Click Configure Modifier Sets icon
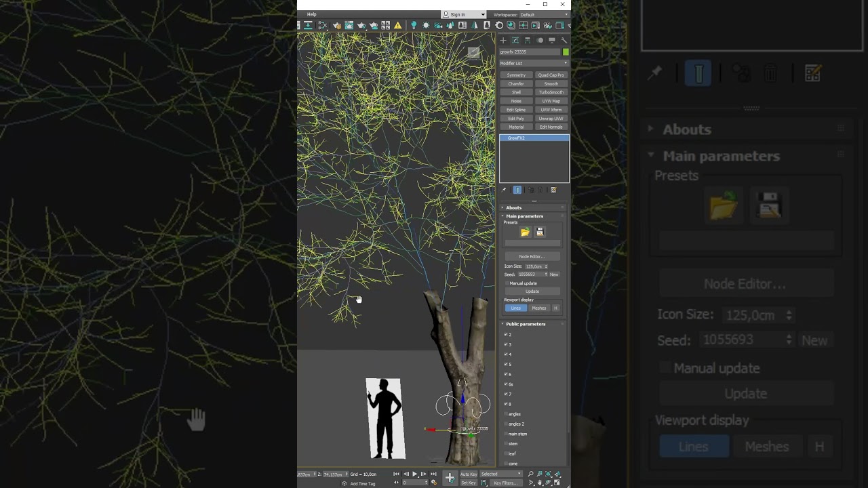This screenshot has width=868, height=488. coord(553,190)
